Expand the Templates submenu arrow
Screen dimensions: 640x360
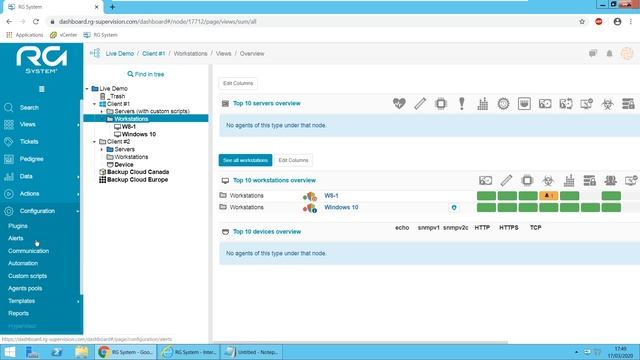tap(78, 301)
